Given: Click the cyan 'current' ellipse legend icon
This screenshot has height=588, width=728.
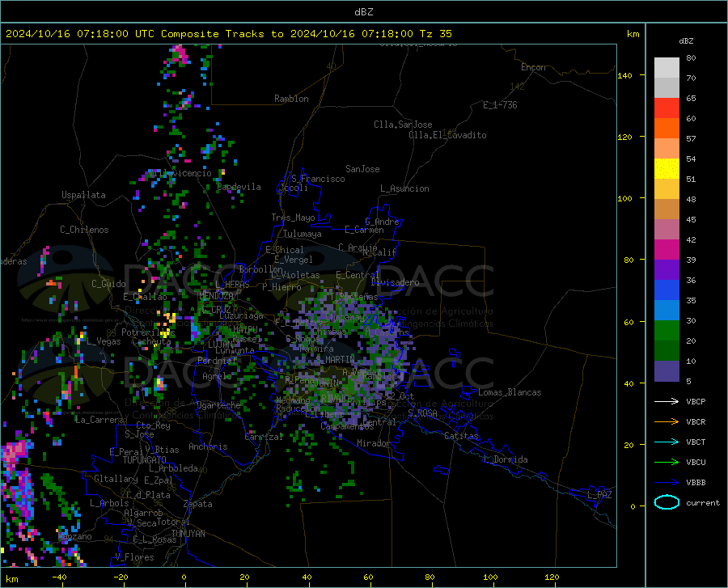Looking at the screenshot, I should [x=667, y=502].
